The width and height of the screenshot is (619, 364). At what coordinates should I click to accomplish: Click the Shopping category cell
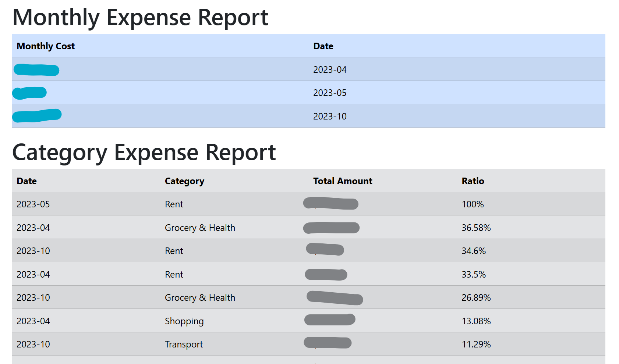tap(184, 321)
